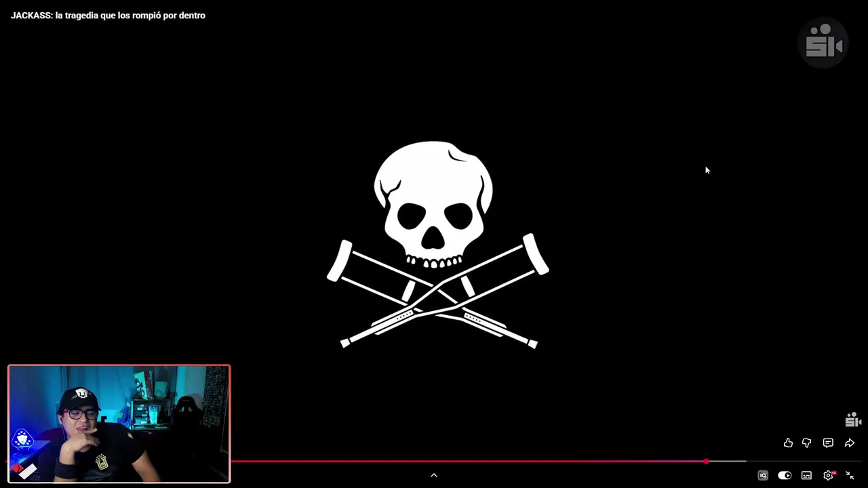The image size is (868, 488).
Task: Open the HD settings gear
Action: (x=829, y=475)
